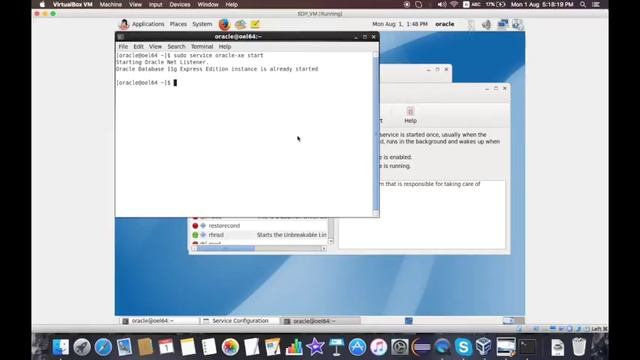Click Help in Service Configuration toolbar
640x360 pixels.
coord(410,115)
